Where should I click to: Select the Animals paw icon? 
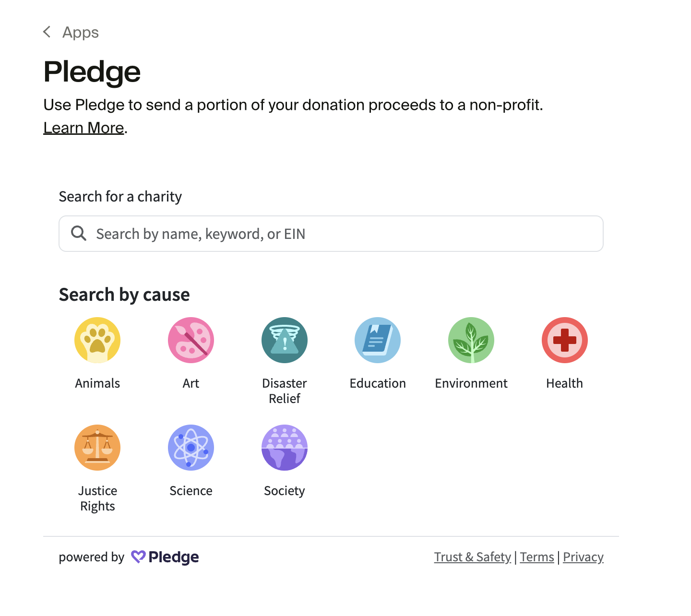coord(97,340)
